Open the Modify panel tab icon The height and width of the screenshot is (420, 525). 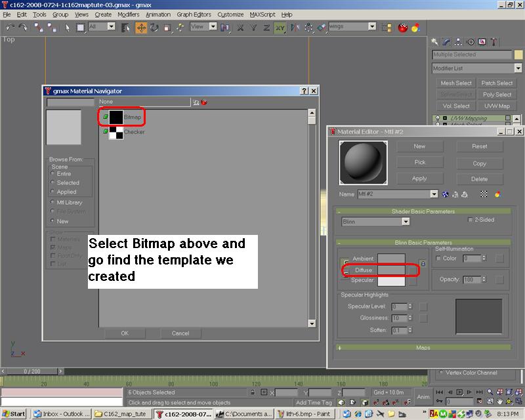447,41
